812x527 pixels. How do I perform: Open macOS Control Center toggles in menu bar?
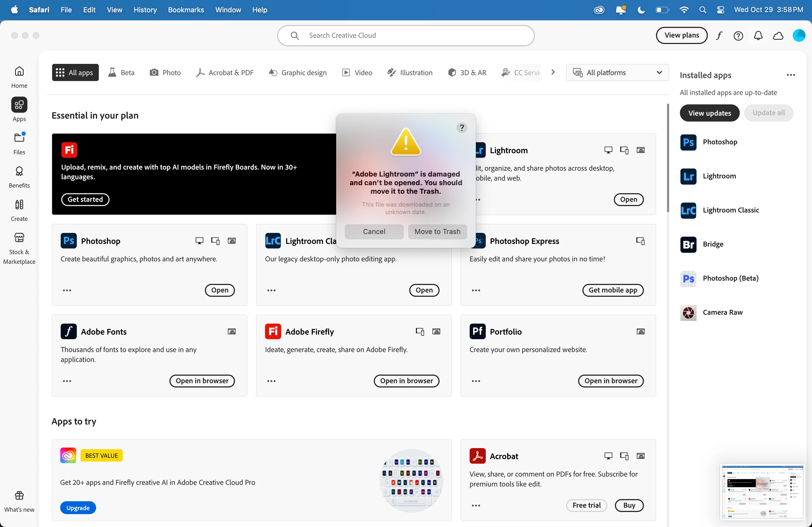[x=720, y=10]
